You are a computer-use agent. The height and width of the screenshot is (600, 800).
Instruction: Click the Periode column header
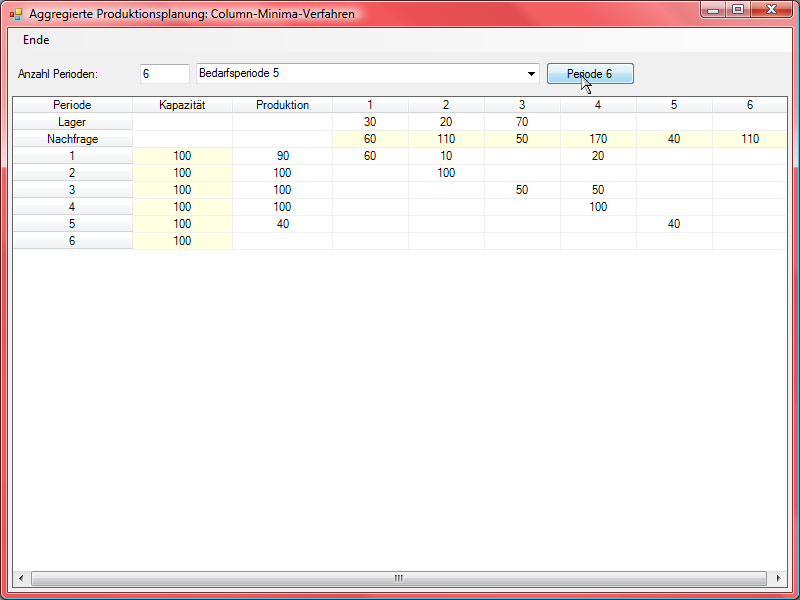click(x=72, y=105)
